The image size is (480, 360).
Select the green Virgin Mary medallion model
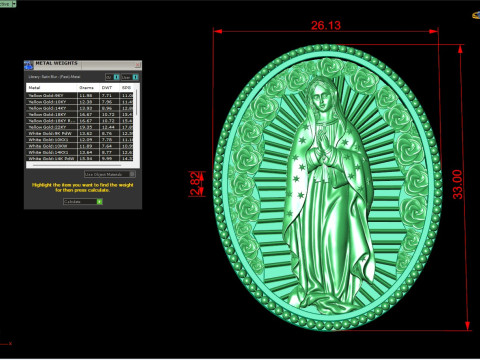point(328,187)
